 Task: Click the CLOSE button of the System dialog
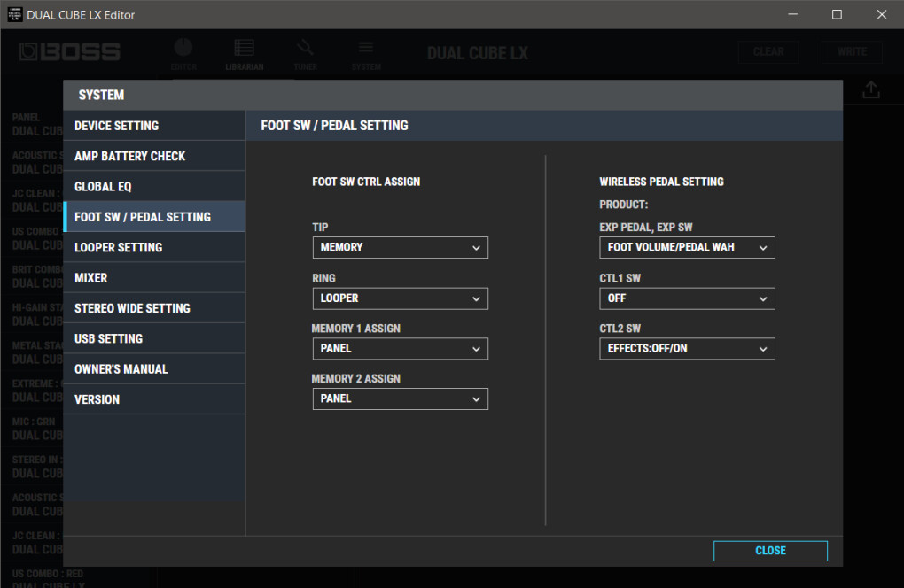tap(770, 551)
